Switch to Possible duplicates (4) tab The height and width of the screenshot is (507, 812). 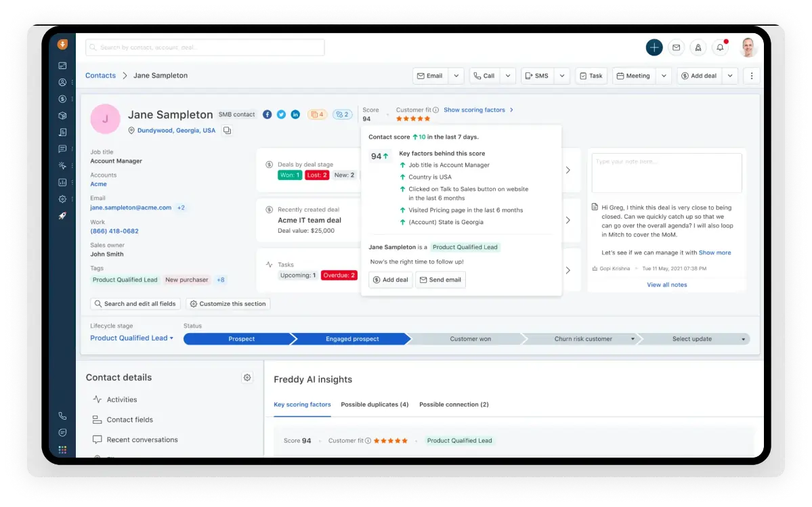pyautogui.click(x=375, y=405)
